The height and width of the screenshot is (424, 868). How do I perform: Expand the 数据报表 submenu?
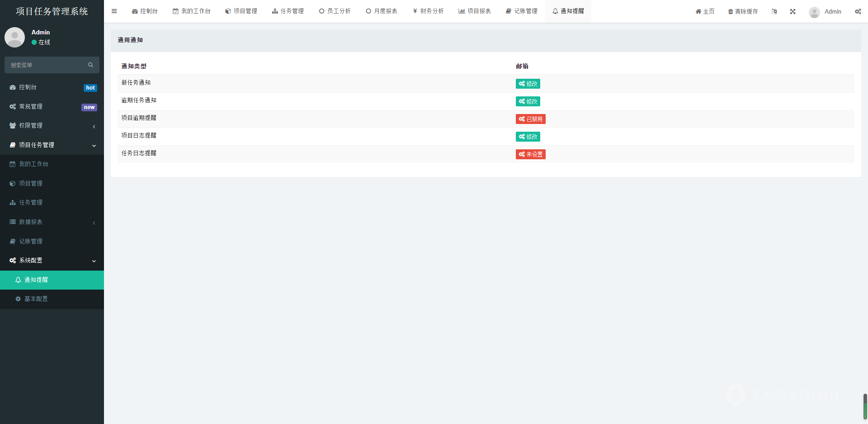pos(52,222)
